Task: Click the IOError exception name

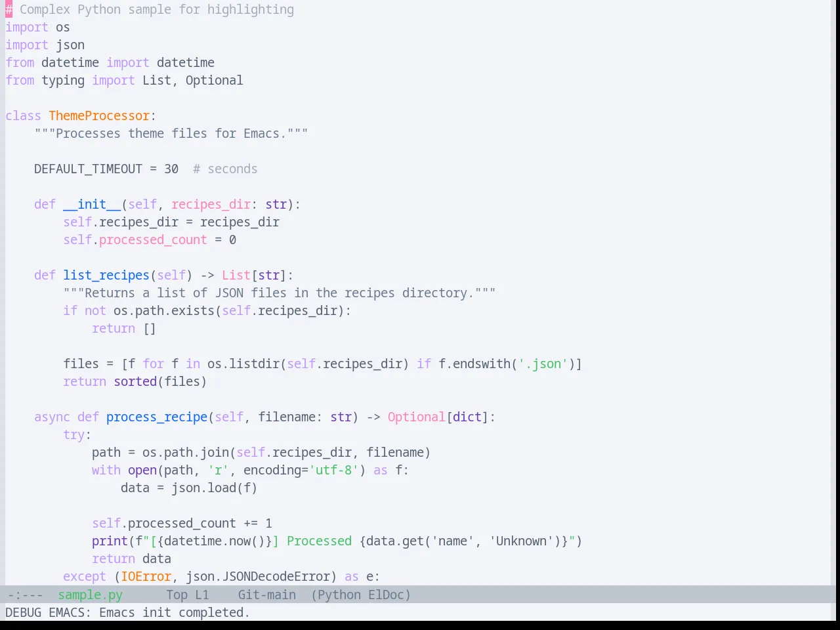Action: click(146, 576)
